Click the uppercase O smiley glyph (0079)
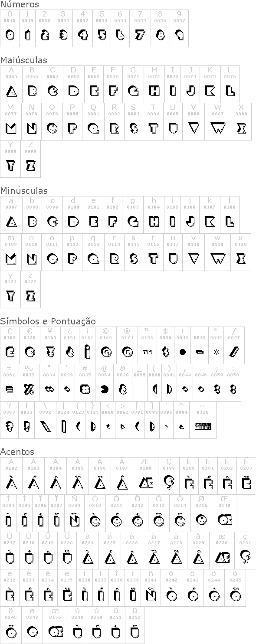This screenshot has height=644, width=256. [x=52, y=128]
